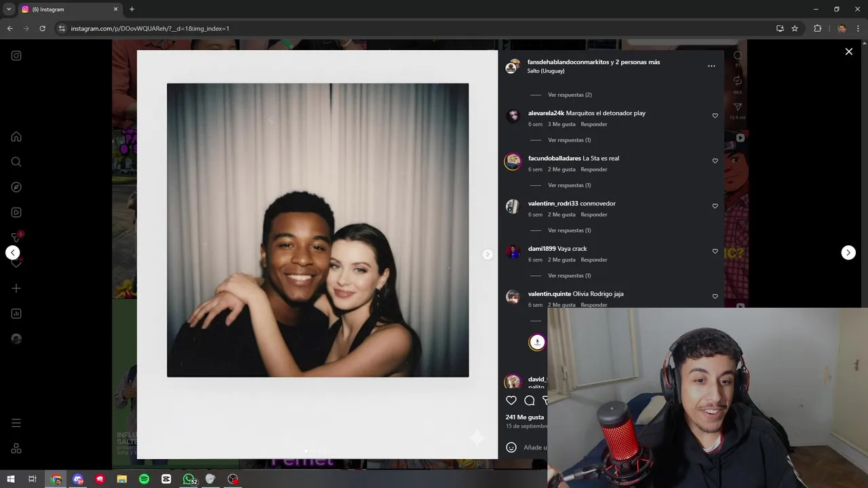Open Spotify from the taskbar
Screen dimensions: 868x488
click(x=144, y=479)
